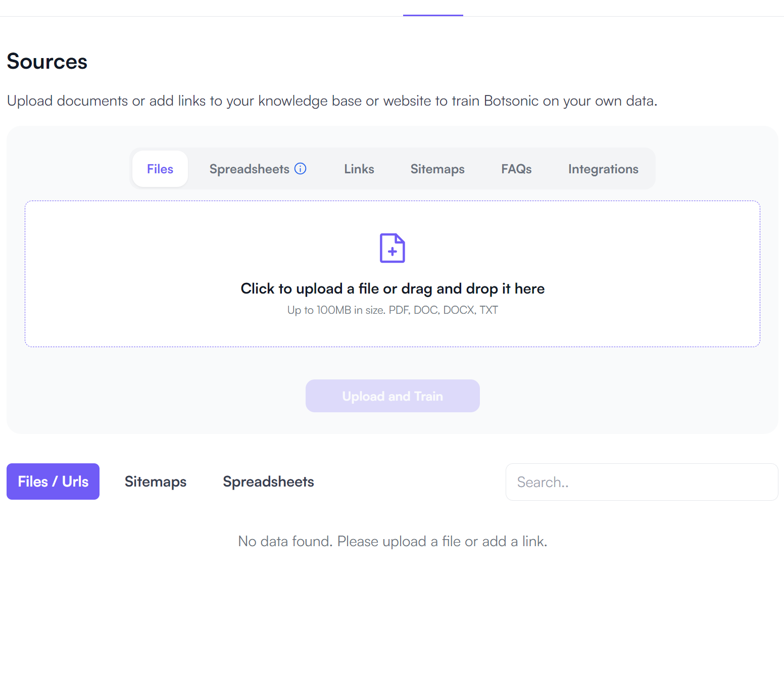Image resolution: width=784 pixels, height=674 pixels.
Task: Switch to the Spreadsheets source tab
Action: [249, 169]
